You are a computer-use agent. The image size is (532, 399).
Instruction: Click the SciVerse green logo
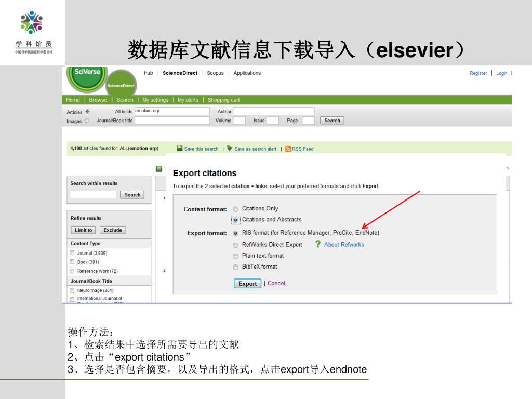click(x=87, y=79)
